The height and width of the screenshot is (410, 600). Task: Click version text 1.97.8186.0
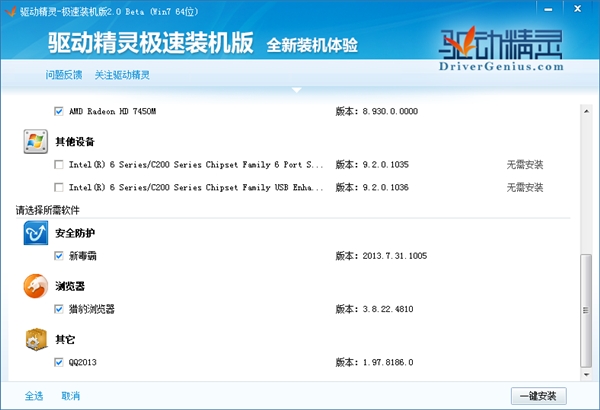point(388,362)
